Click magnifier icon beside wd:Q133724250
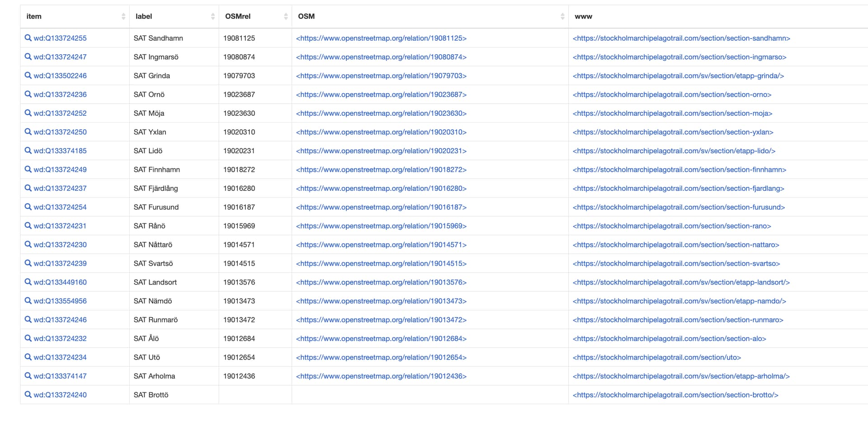868x426 pixels. tap(28, 132)
